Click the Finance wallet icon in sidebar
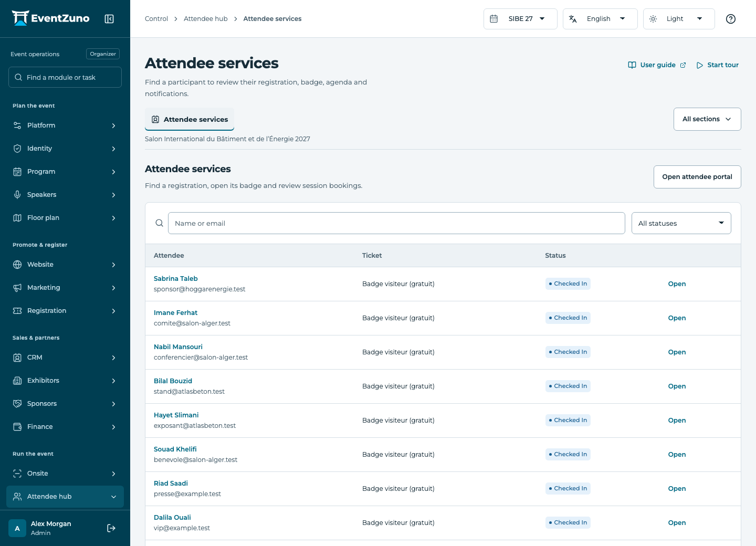The width and height of the screenshot is (756, 546). (x=17, y=427)
